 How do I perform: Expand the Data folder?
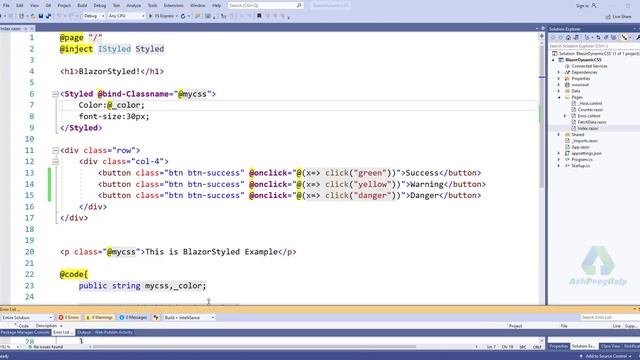(559, 91)
